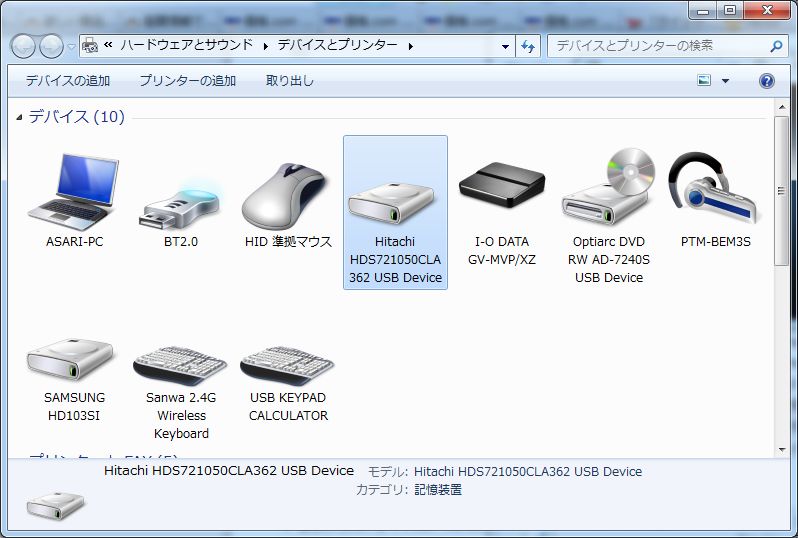Click the refresh button in address bar
This screenshot has height=538, width=798.
coord(528,46)
